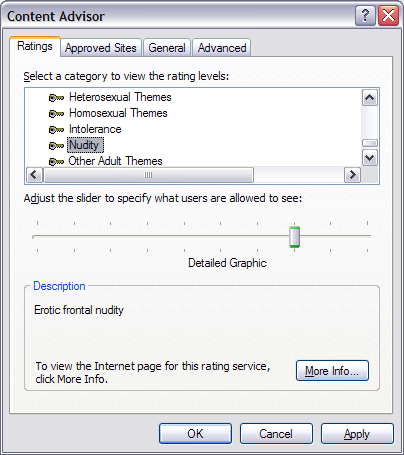This screenshot has width=404, height=455.
Task: Click the question mark help icon
Action: pos(365,16)
